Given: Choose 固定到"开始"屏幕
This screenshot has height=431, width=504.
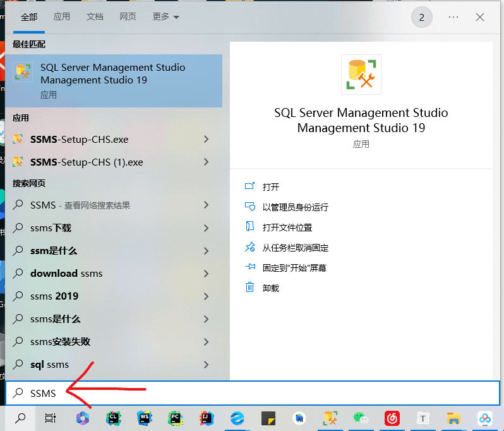Looking at the screenshot, I should tap(294, 268).
